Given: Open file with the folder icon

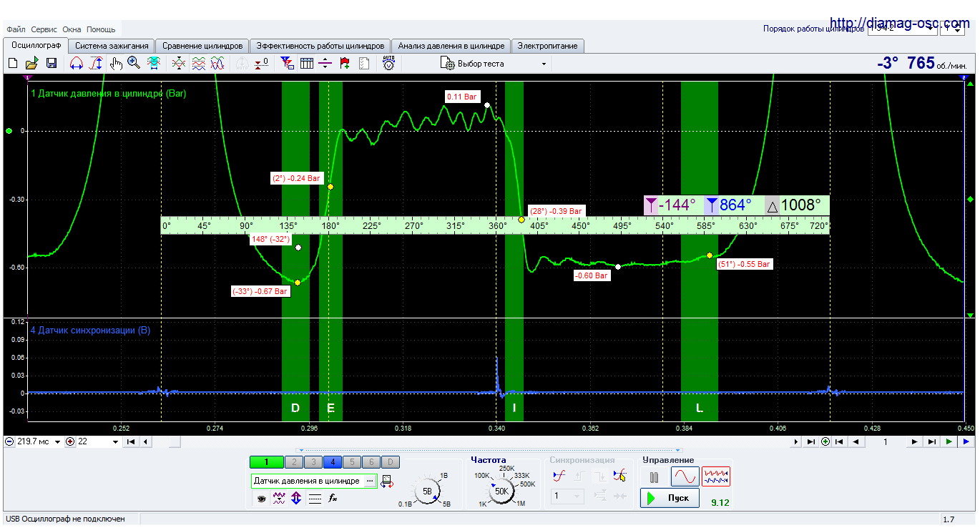Looking at the screenshot, I should coord(32,64).
